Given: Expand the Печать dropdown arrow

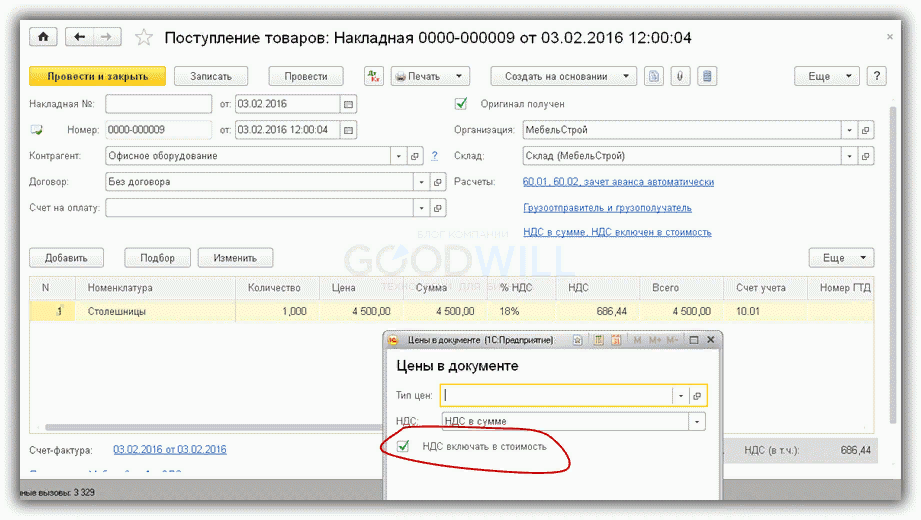Looking at the screenshot, I should click(x=459, y=76).
